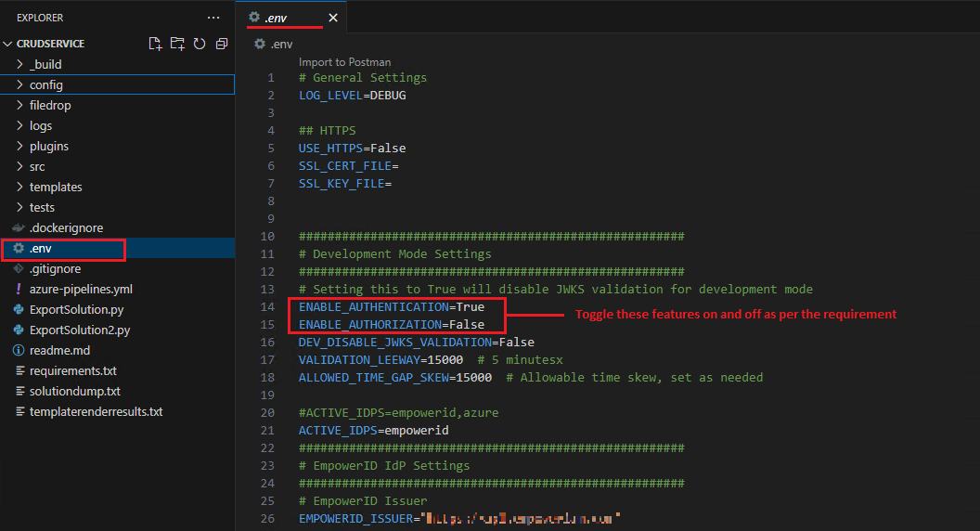
Task: Click SSL_CERT_FILE= on line 6
Action: [x=349, y=166]
